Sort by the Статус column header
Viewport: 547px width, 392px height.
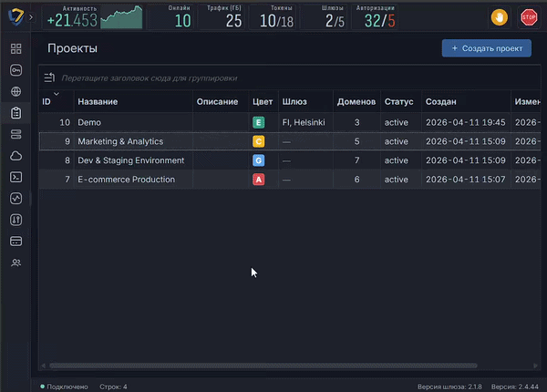click(398, 102)
